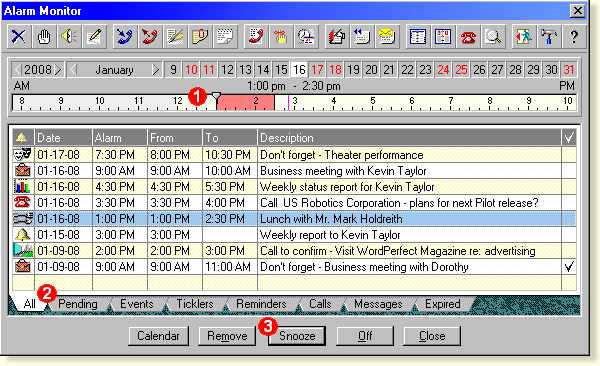
Task: Select day 16 in date strip
Action: pyautogui.click(x=299, y=70)
